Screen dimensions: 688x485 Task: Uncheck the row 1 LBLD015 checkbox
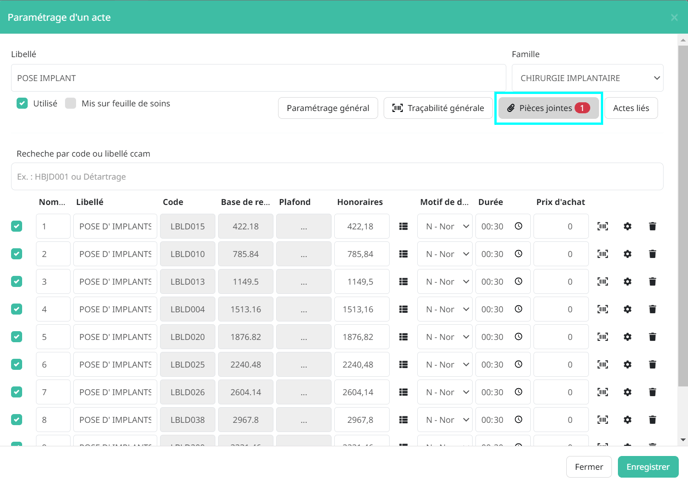point(17,226)
